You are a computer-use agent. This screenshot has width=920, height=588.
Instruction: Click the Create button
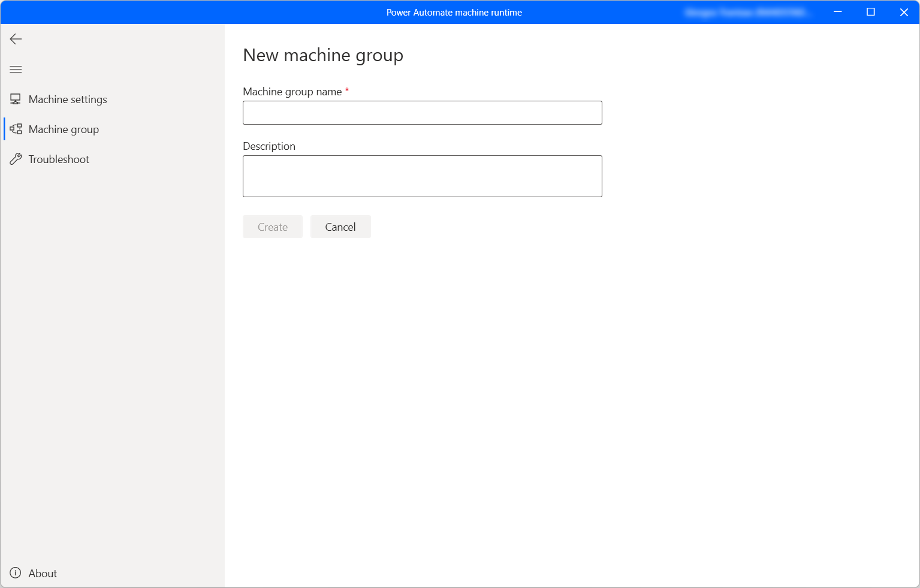[x=273, y=227]
